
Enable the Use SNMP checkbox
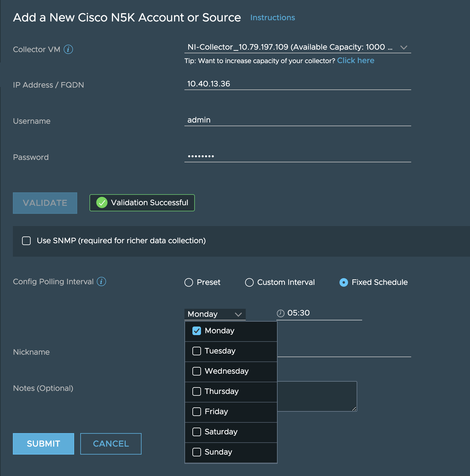(x=26, y=241)
